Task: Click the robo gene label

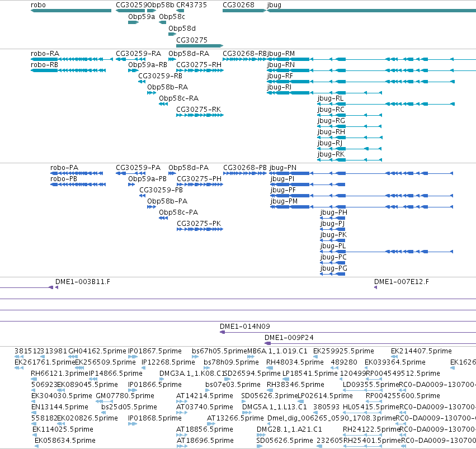Action: pos(38,5)
